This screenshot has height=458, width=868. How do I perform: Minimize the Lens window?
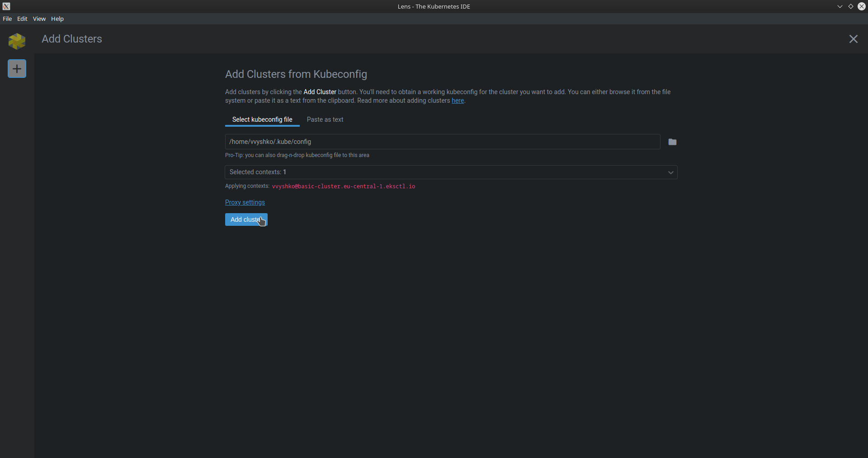click(x=840, y=6)
